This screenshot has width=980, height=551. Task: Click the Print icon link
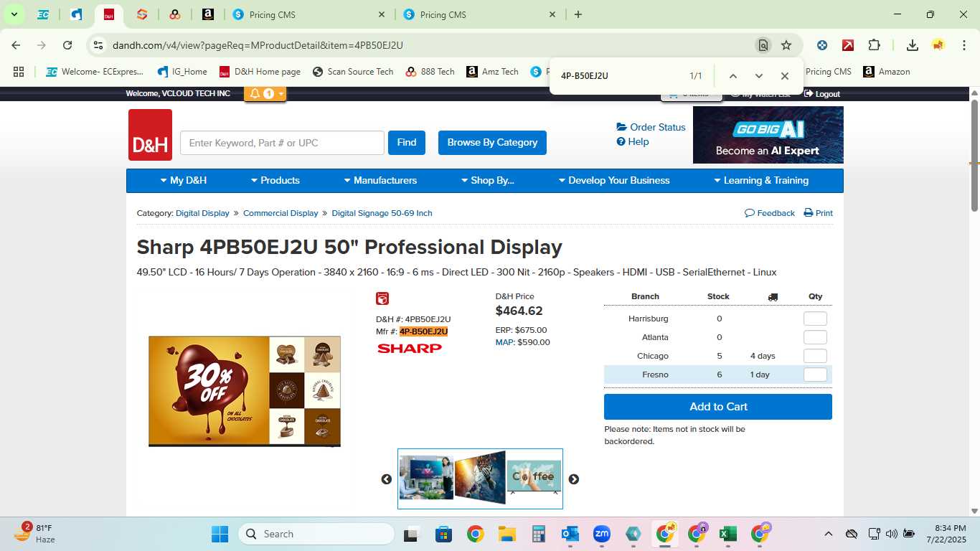[x=818, y=213]
